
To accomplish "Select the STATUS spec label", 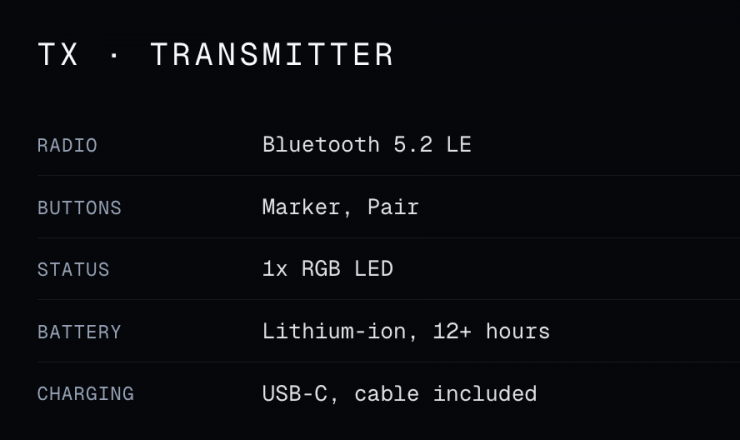I will pyautogui.click(x=73, y=270).
